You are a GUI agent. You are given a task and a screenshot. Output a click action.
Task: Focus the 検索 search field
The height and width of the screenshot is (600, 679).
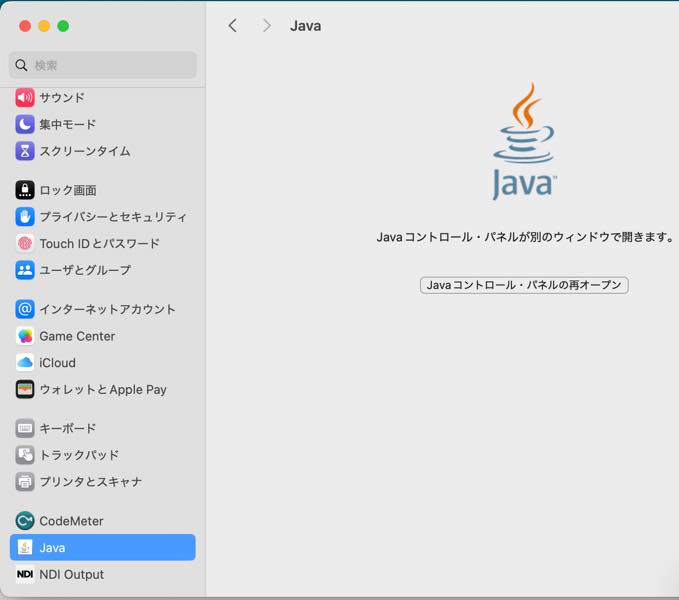tap(103, 65)
